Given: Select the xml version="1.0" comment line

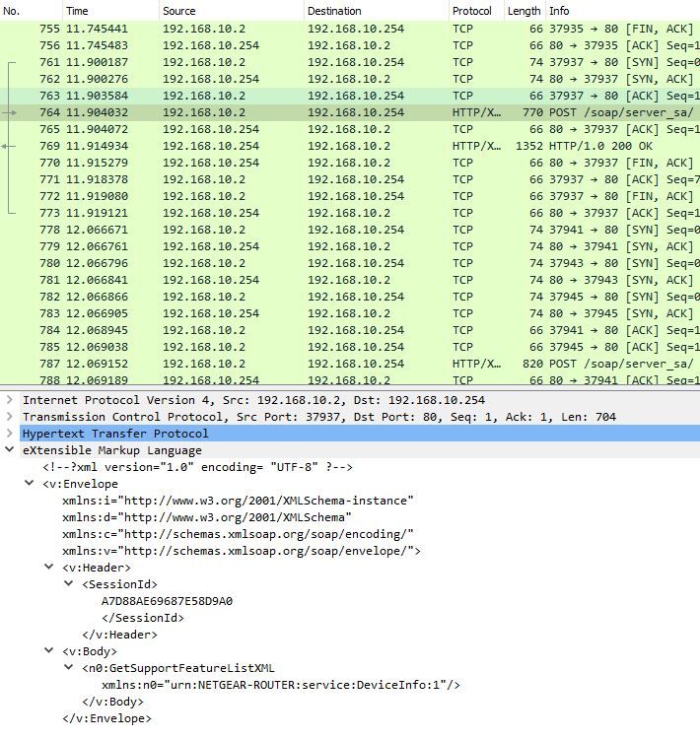Looking at the screenshot, I should pyautogui.click(x=197, y=467).
